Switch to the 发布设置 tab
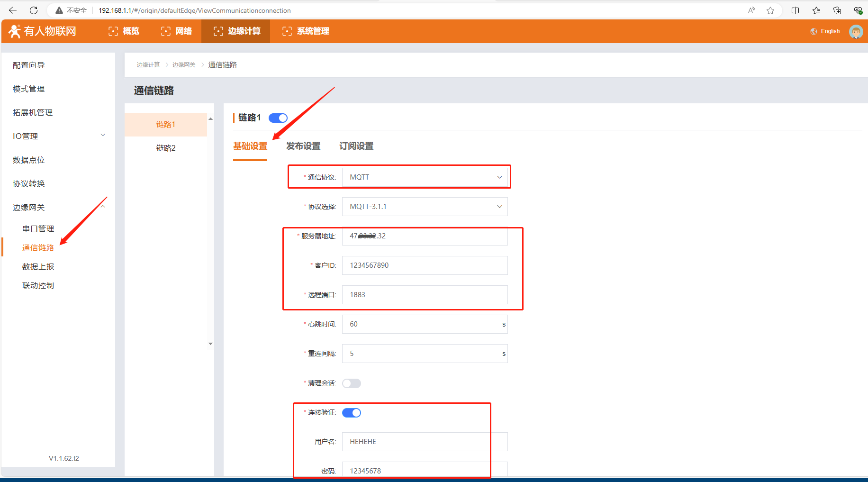The image size is (868, 482). click(303, 146)
